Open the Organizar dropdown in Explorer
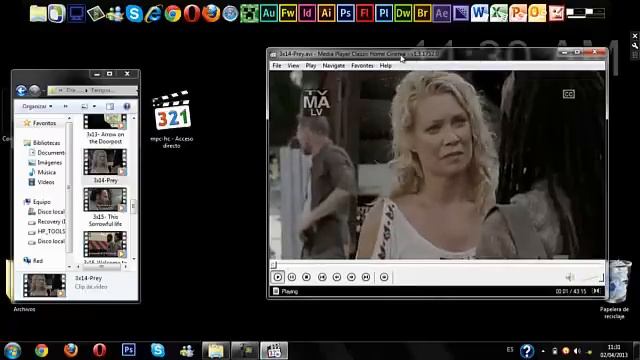This screenshot has height=360, width=640. (37, 106)
